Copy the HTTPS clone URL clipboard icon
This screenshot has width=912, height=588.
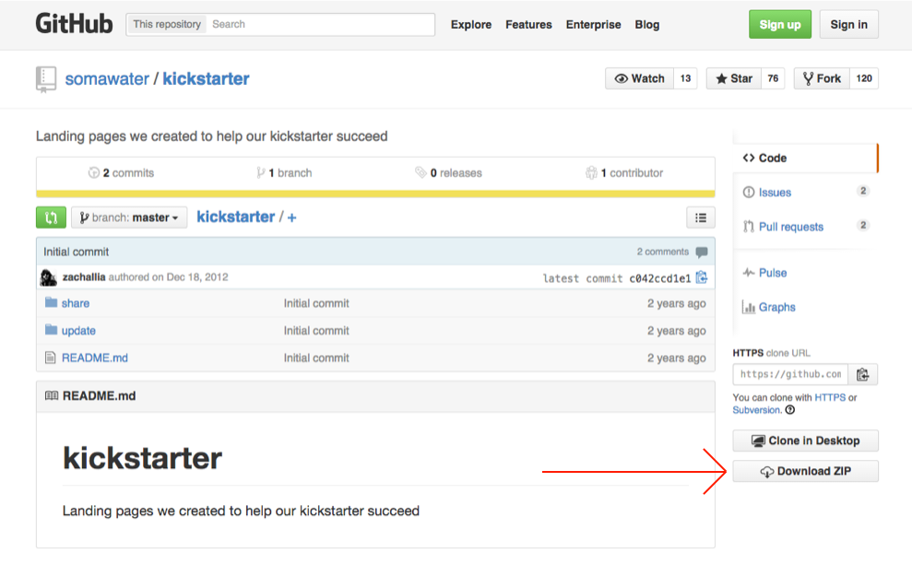[x=862, y=374]
